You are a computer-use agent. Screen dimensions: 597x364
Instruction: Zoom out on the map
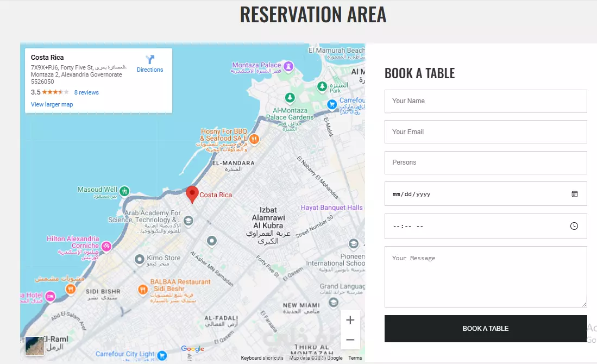click(350, 340)
